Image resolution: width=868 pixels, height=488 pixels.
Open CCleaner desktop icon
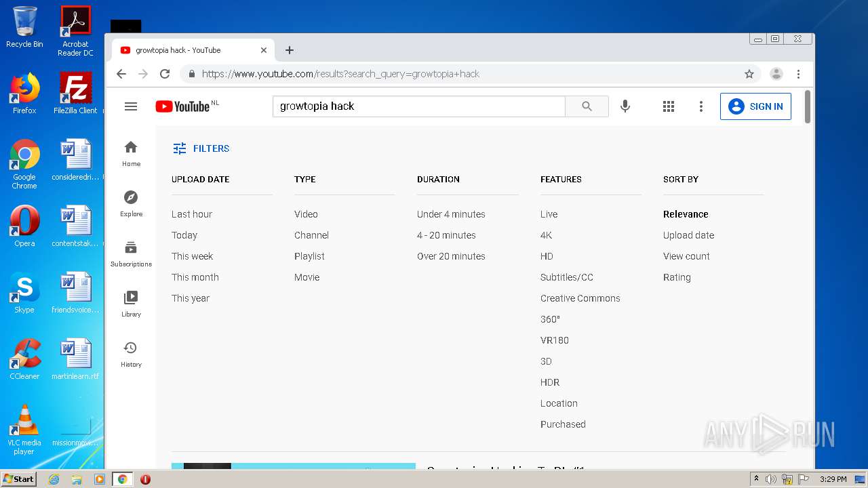24,359
